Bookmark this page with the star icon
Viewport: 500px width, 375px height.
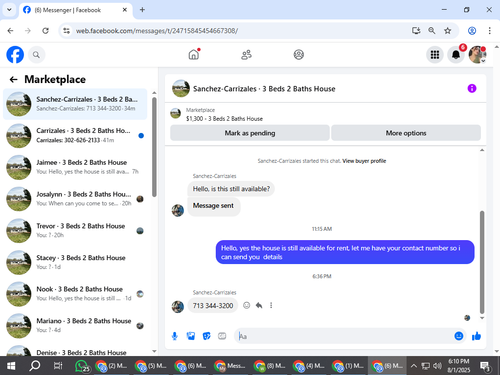[x=447, y=31]
